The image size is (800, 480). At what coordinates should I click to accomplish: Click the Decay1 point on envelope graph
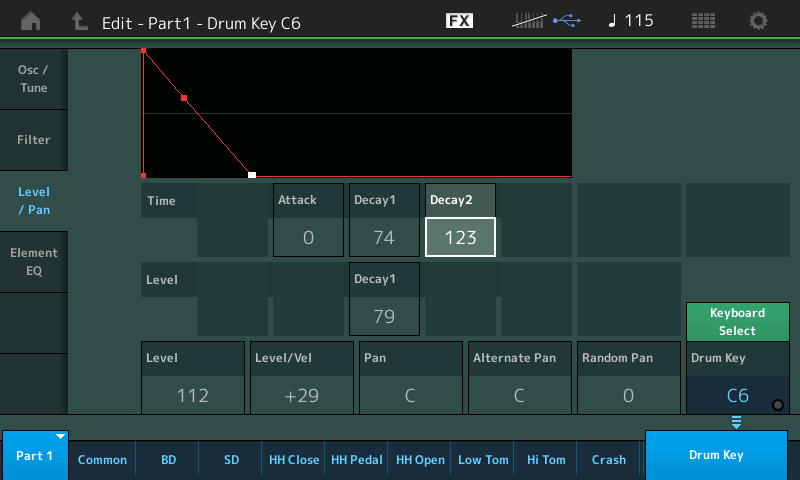coord(184,98)
